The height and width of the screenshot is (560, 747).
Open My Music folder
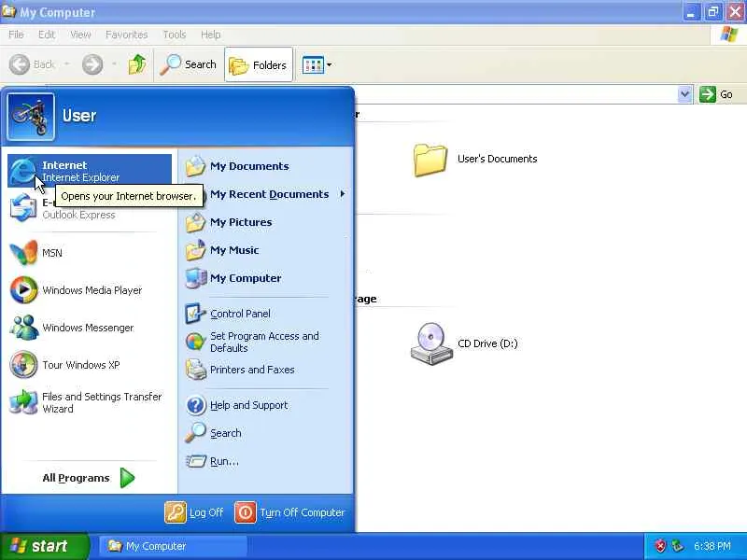point(265,250)
